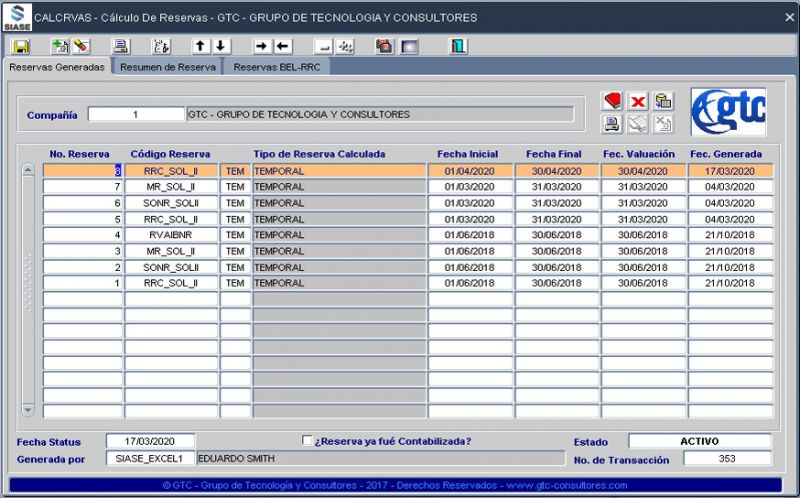Viewport: 800px width, 498px height.
Task: Click the right arrow toolbar icon
Action: (x=262, y=46)
